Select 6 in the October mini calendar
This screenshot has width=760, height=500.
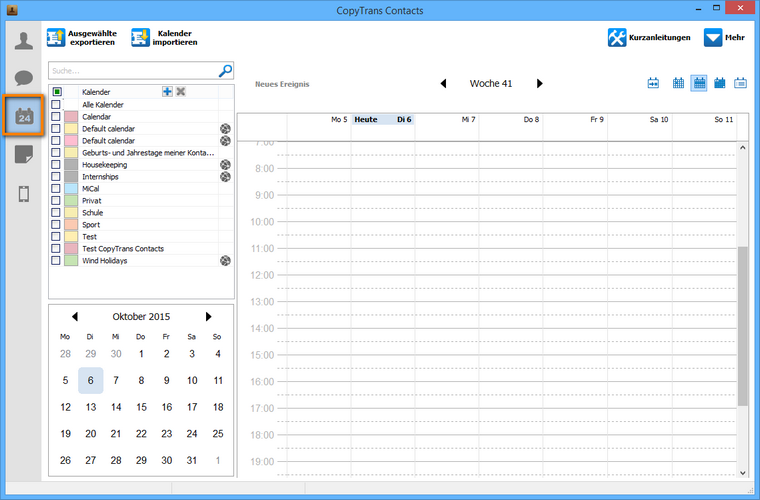pyautogui.click(x=91, y=380)
